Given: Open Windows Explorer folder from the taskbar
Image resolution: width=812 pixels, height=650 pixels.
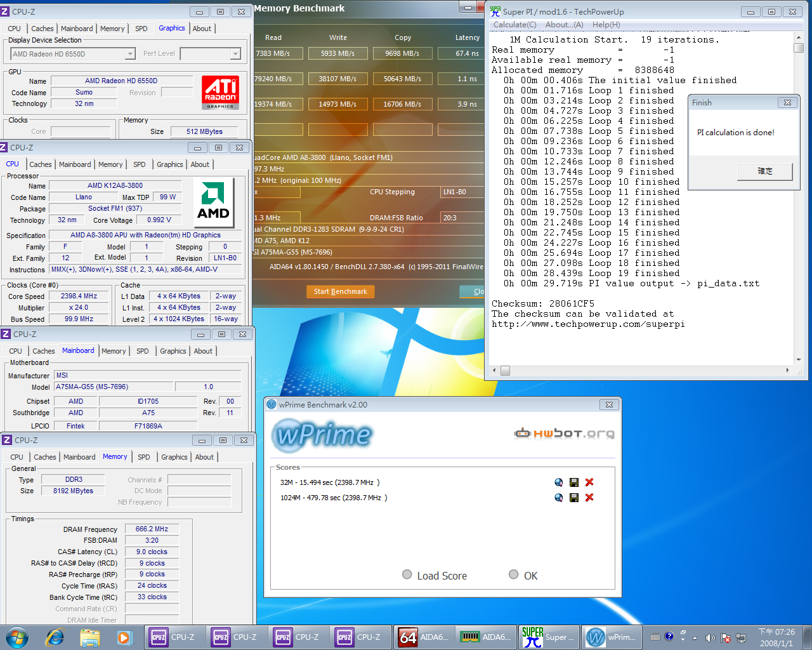Looking at the screenshot, I should [x=89, y=637].
